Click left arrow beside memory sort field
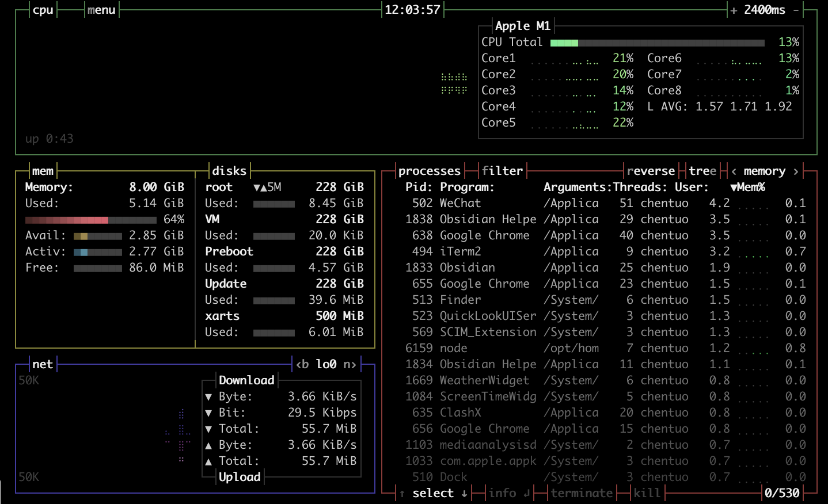Screen dimensions: 828x504 click(x=734, y=171)
